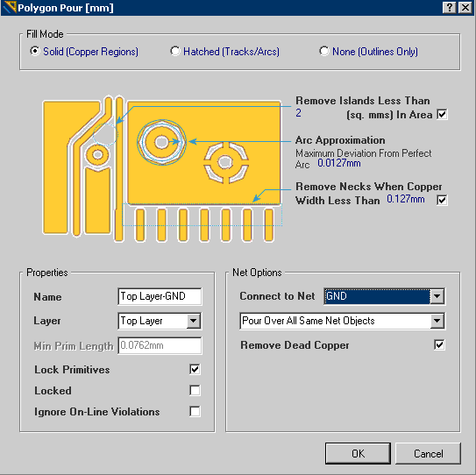Enable the Locked checkbox
The width and height of the screenshot is (476, 475).
pos(195,390)
